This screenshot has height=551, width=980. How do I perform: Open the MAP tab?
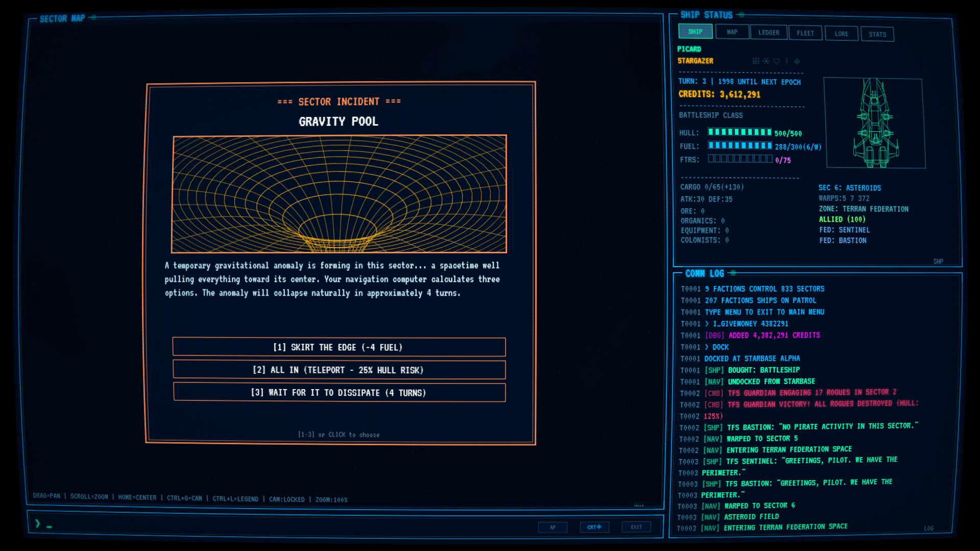pyautogui.click(x=732, y=32)
